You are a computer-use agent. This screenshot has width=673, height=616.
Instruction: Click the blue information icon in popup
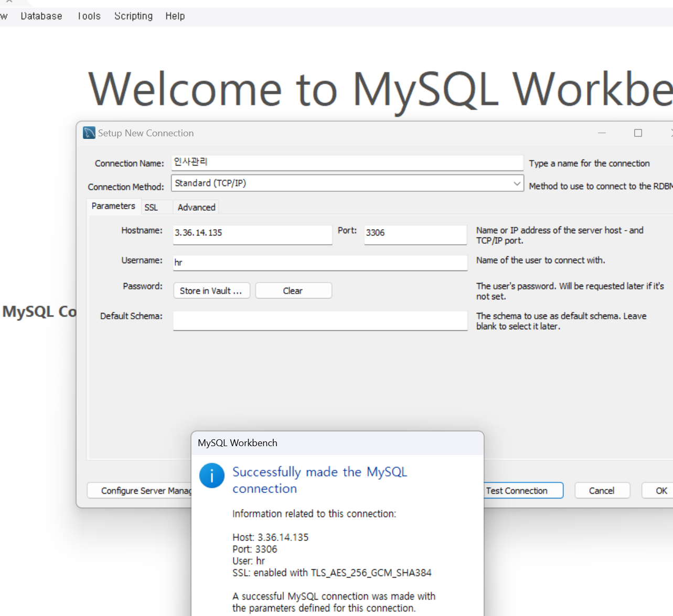coord(212,475)
